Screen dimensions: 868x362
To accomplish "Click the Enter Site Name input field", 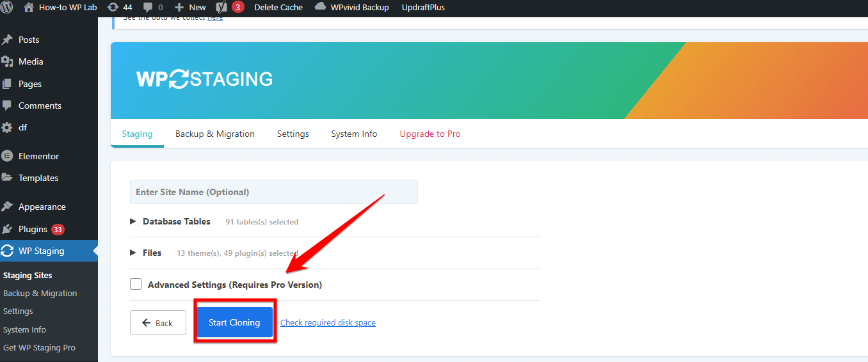I will click(273, 192).
